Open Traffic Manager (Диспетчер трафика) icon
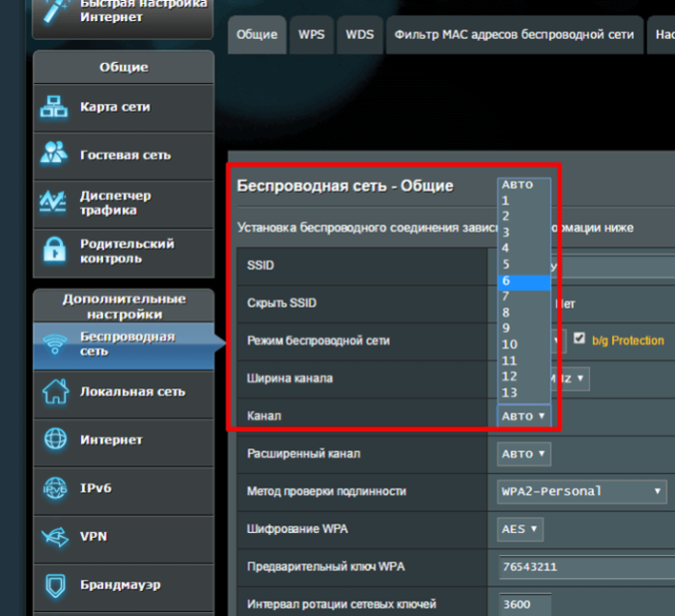Image resolution: width=675 pixels, height=616 pixels. pos(53,202)
